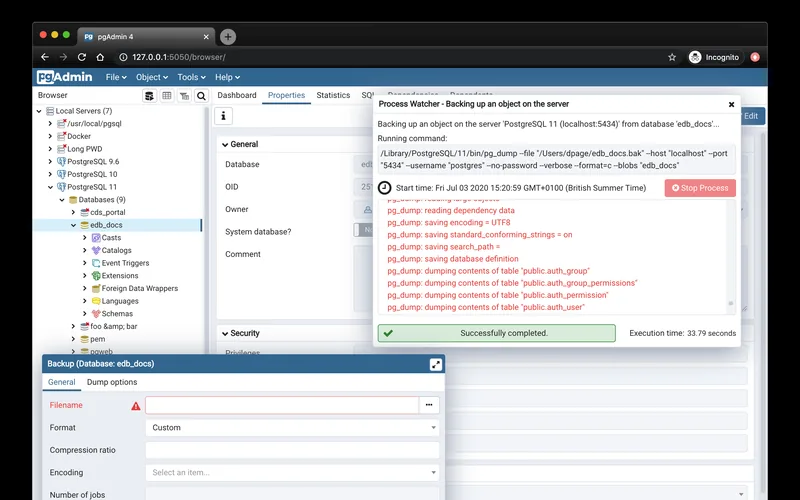Close the Process Watcher with X

point(731,105)
